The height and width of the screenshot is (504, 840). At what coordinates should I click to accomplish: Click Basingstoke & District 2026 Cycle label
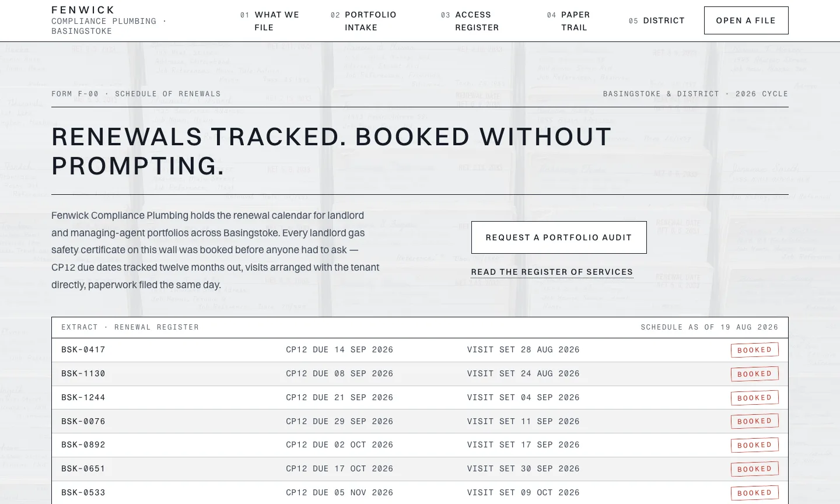coord(695,94)
